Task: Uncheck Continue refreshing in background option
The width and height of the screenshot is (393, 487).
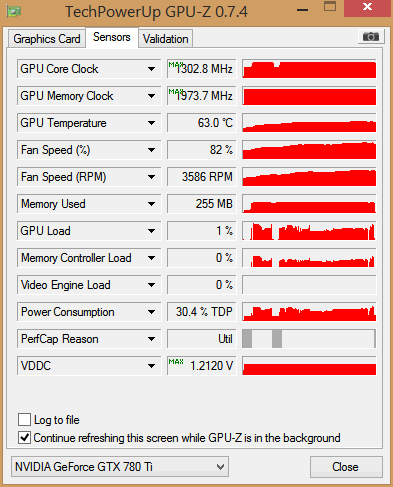Action: (24, 437)
